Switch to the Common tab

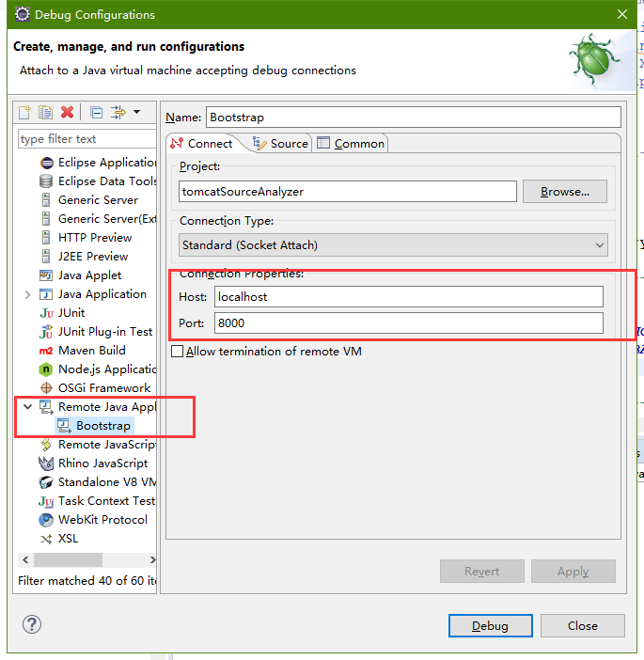[x=351, y=144]
